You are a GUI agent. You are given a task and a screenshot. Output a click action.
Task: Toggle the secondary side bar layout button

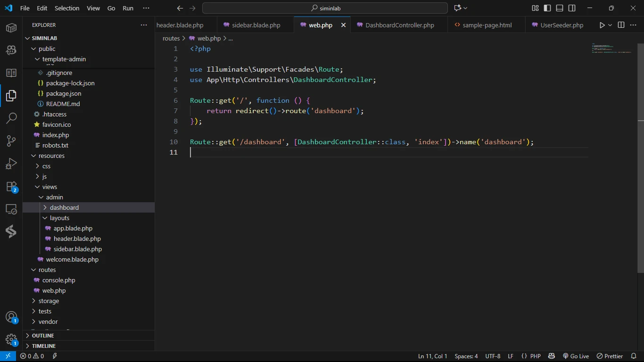point(572,8)
